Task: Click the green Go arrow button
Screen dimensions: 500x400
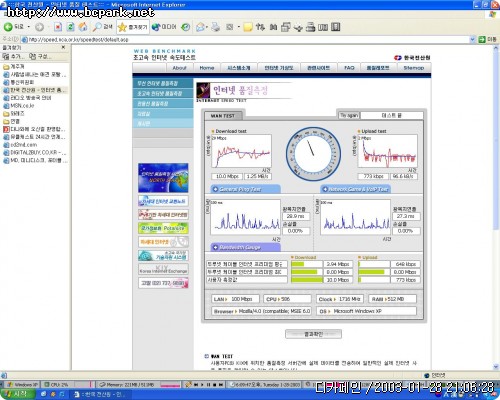Action: [x=482, y=39]
